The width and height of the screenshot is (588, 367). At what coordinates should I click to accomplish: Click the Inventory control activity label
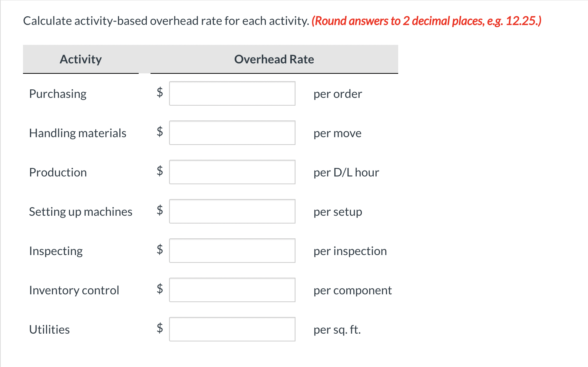(x=74, y=290)
